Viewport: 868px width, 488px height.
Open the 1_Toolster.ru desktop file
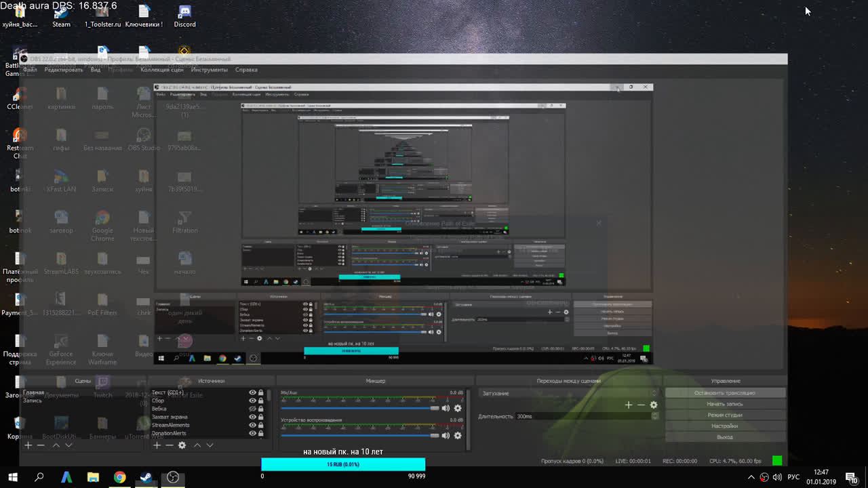(102, 16)
